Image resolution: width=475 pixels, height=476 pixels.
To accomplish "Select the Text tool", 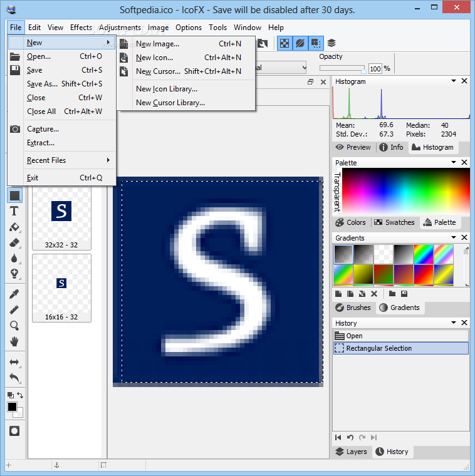I will point(14,211).
